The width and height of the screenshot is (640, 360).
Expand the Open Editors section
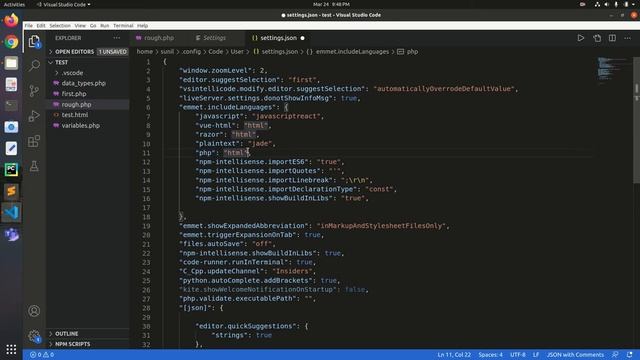88,52
